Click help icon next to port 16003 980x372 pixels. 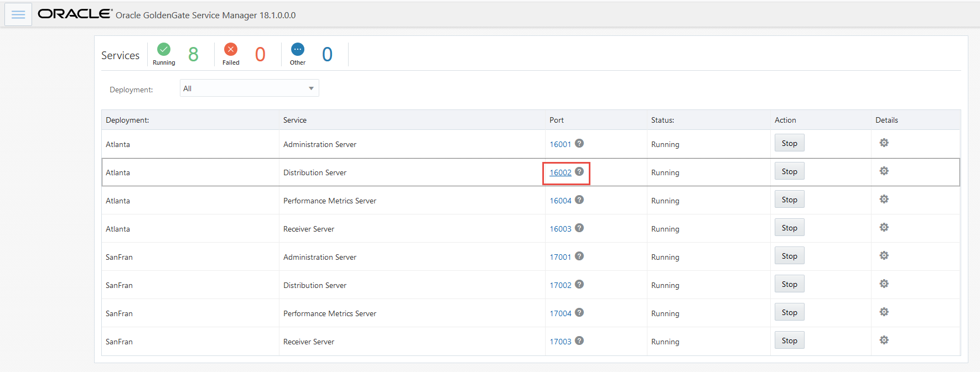pyautogui.click(x=579, y=228)
